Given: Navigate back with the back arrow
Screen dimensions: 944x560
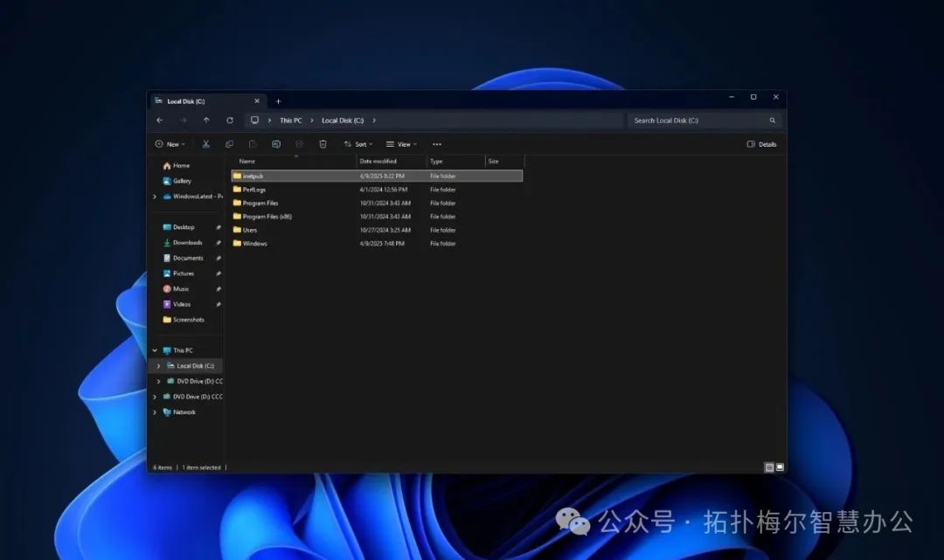Looking at the screenshot, I should (x=159, y=121).
